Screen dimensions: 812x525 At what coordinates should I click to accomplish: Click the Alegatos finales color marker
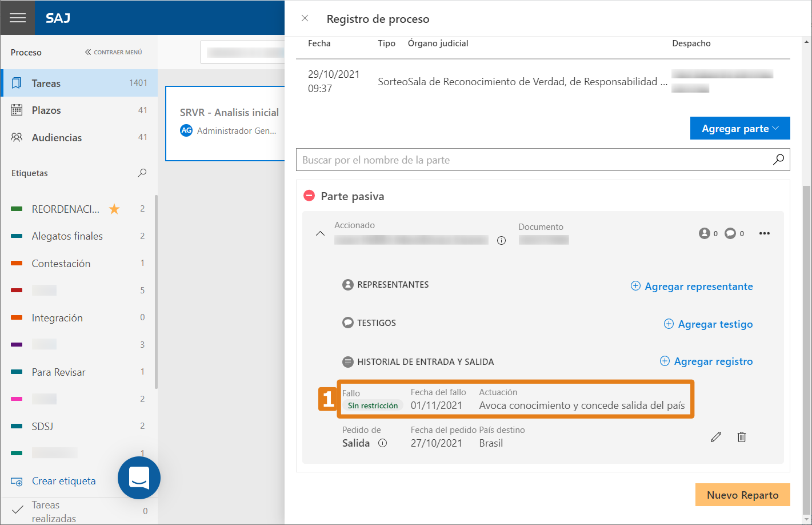click(17, 236)
